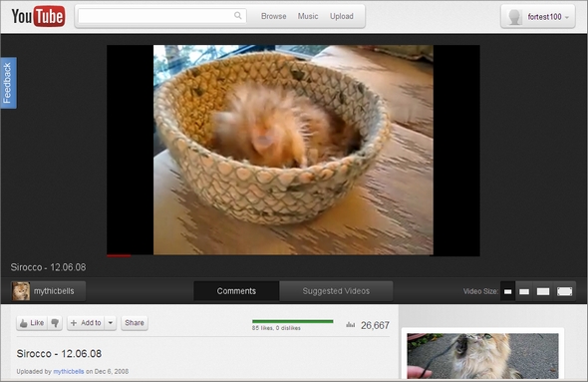Screen dimensions: 588x382
Task: Open the YouTube logo home link
Action: tap(38, 16)
